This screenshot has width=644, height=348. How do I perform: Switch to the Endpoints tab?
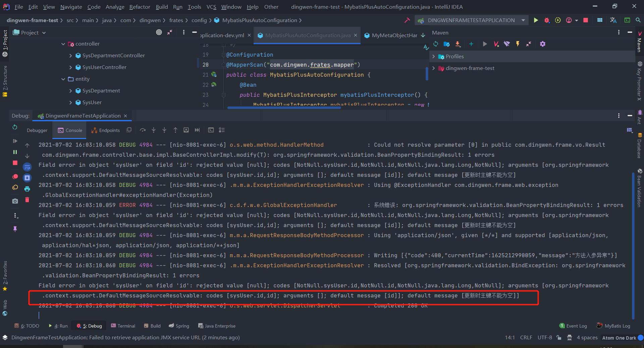click(106, 130)
